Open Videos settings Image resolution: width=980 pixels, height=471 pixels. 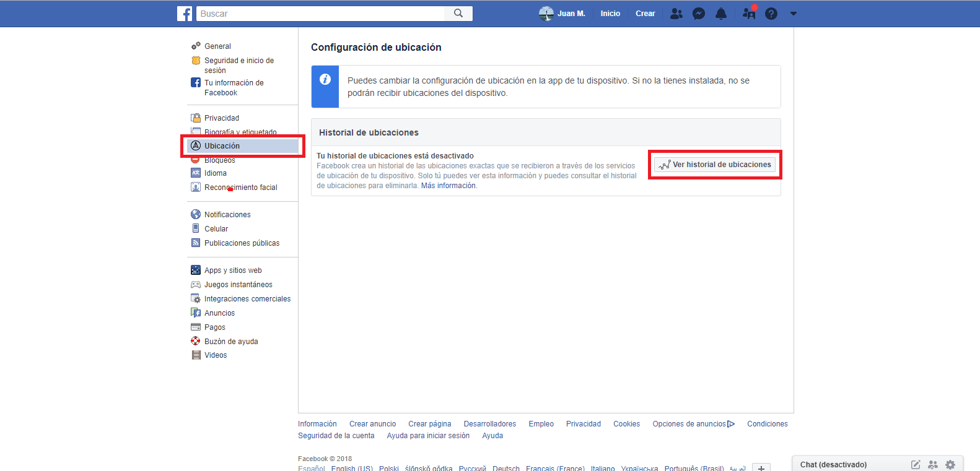coord(216,355)
